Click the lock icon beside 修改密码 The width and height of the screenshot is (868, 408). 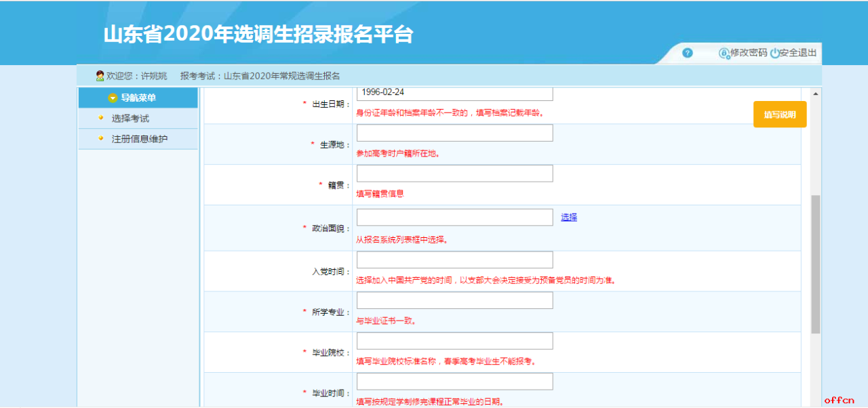tap(724, 53)
